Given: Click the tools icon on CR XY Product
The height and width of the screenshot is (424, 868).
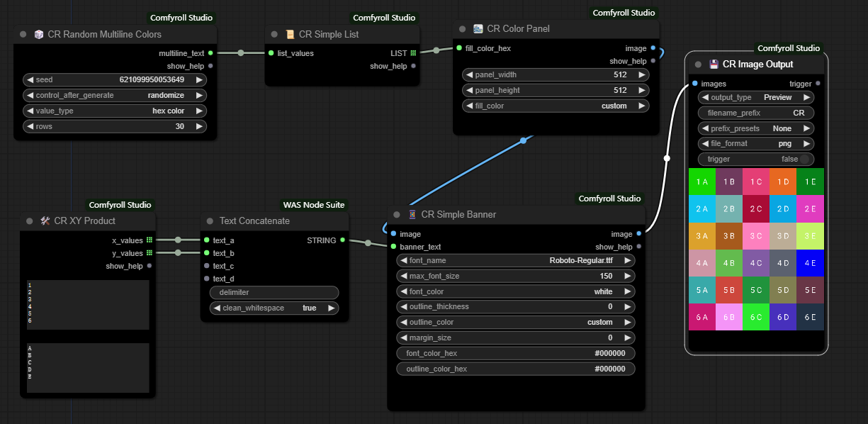Looking at the screenshot, I should tap(45, 221).
